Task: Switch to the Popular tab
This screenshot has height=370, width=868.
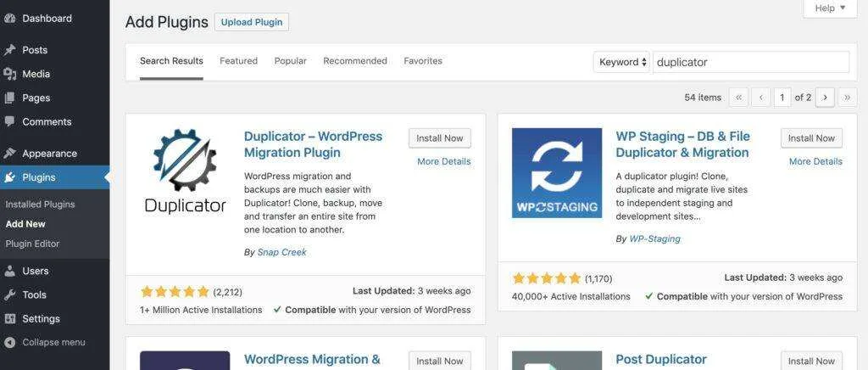Action: pos(291,61)
